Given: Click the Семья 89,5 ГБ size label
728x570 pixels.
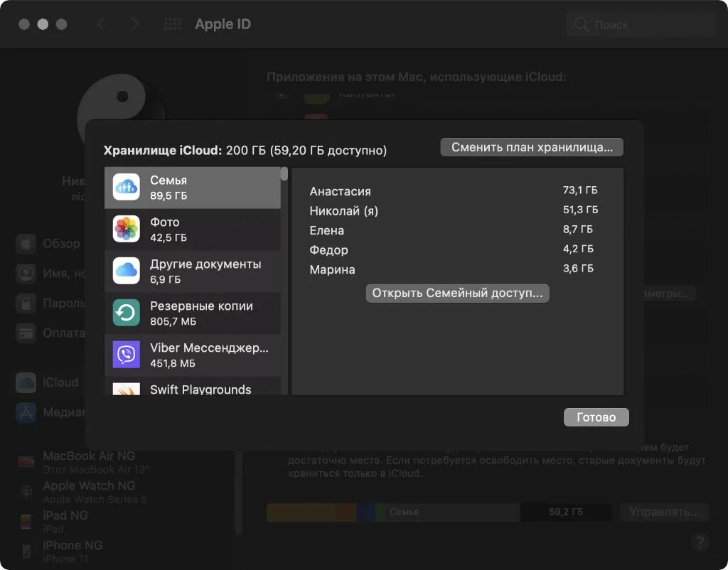Looking at the screenshot, I should pos(168,195).
